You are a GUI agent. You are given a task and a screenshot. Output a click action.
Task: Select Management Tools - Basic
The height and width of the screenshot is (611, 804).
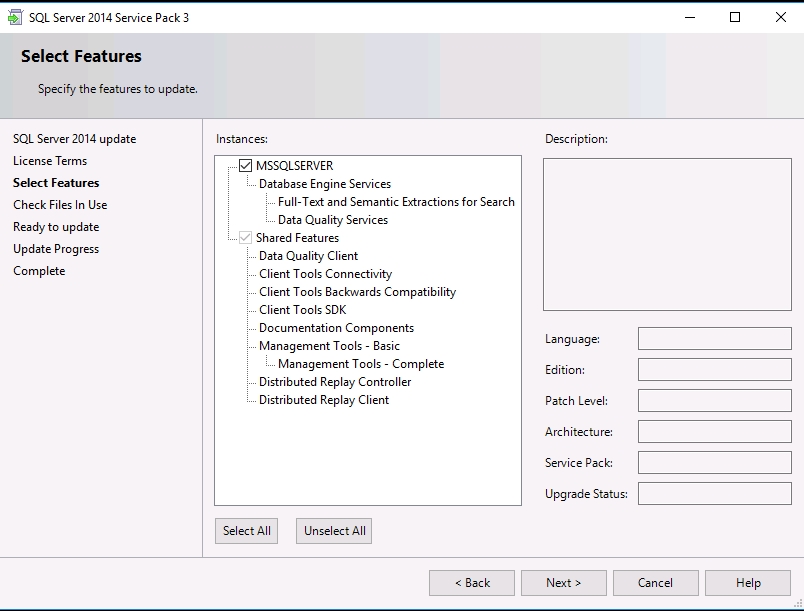tap(329, 346)
